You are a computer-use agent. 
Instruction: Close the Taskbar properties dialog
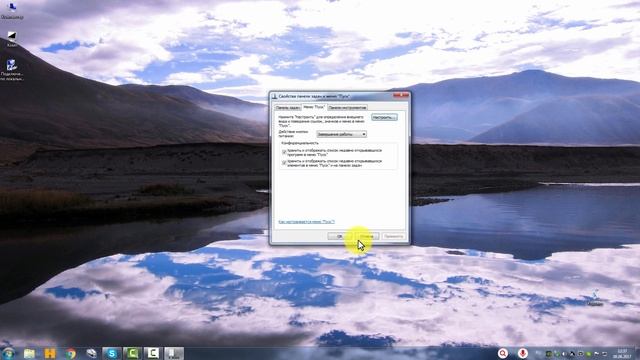(x=400, y=95)
